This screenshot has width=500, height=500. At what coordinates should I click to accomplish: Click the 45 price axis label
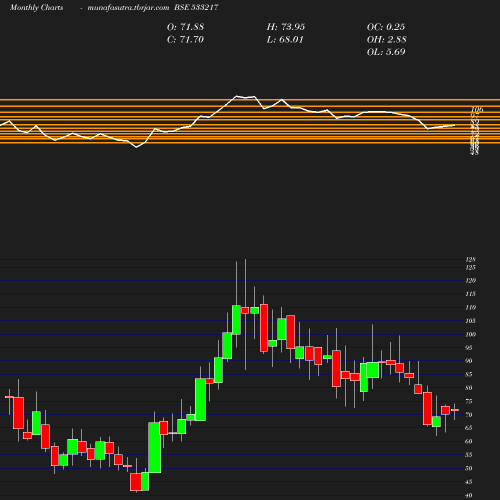tap(469, 482)
